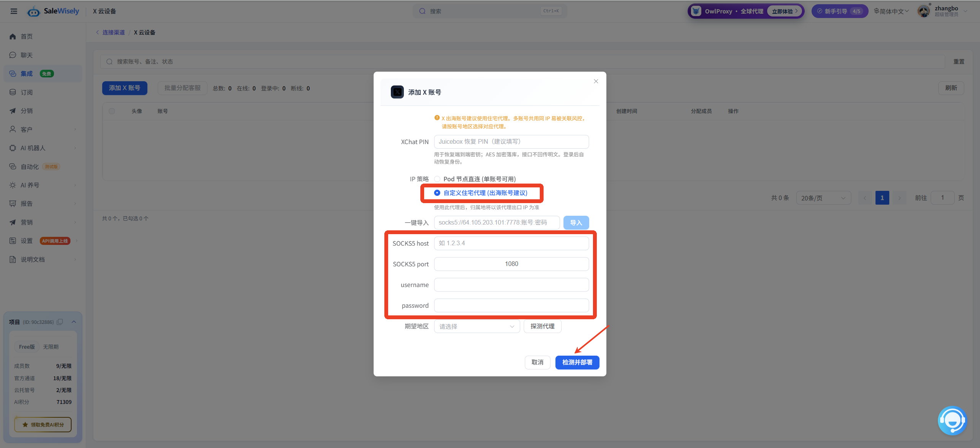Click the orange warning info icon

pos(437,118)
